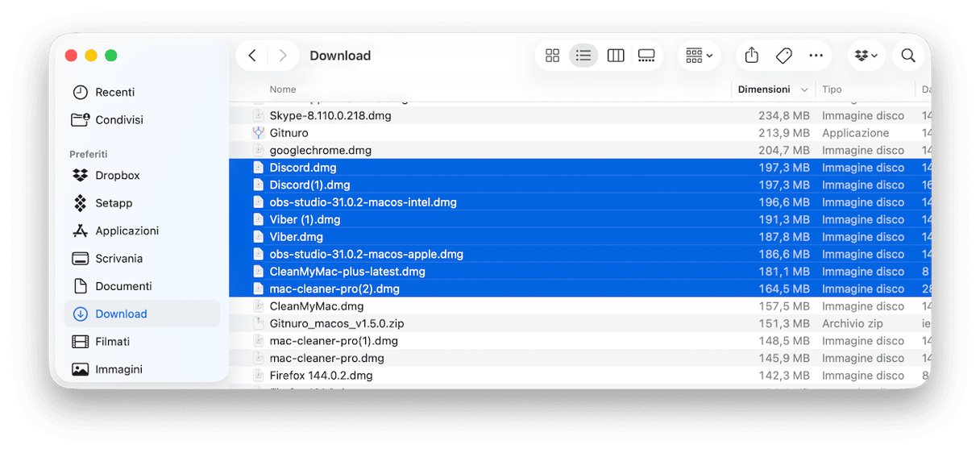Open the group-by dropdown
The width and height of the screenshot is (980, 453).
pos(699,56)
